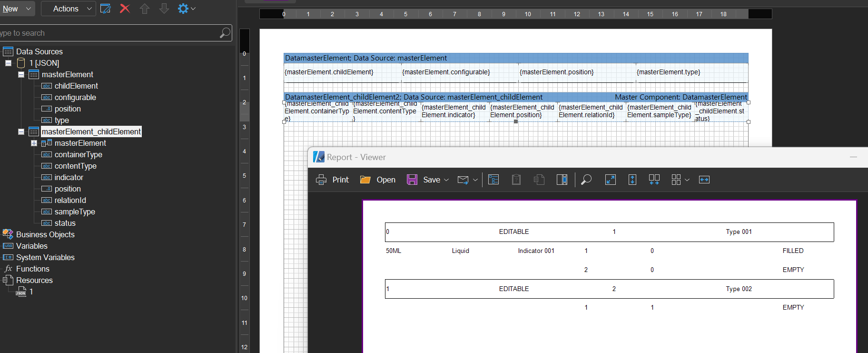Open dropdown arrow next to Save
The image size is (868, 353).
[446, 180]
